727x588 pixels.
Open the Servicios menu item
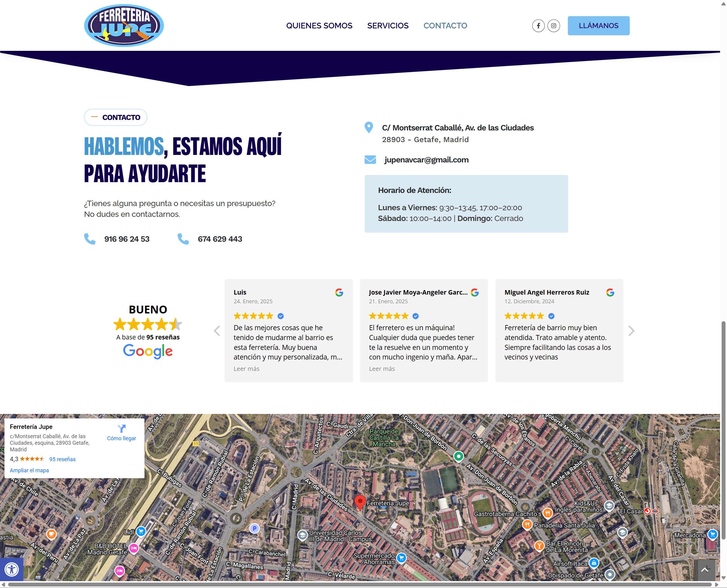pyautogui.click(x=387, y=26)
